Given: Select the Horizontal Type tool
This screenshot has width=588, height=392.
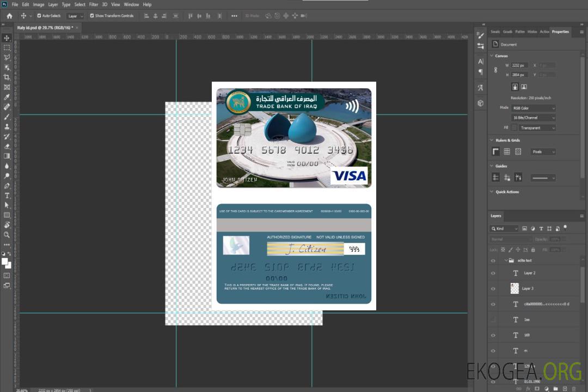Looking at the screenshot, I should [x=7, y=195].
